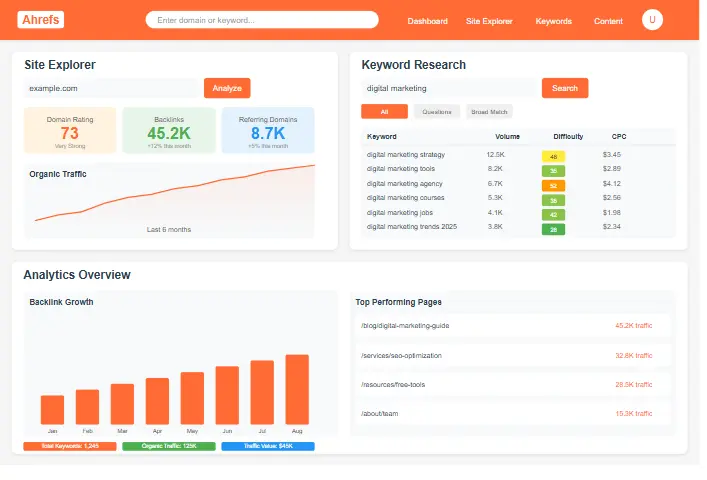Switch to the Questions filter
Viewport: 707px width, 480px height.
pos(437,112)
